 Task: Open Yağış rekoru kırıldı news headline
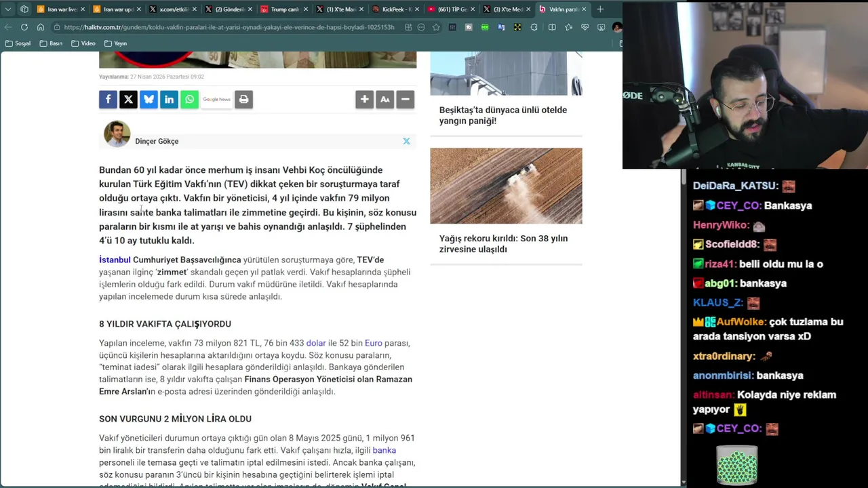[503, 244]
